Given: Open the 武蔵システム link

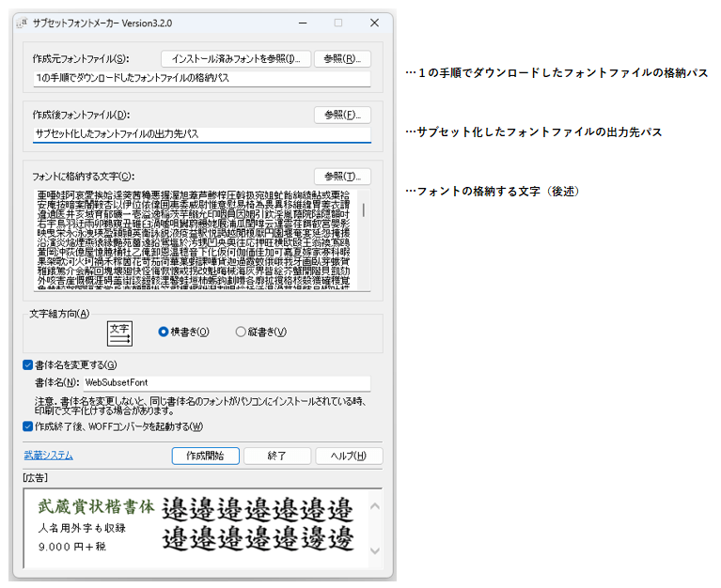Looking at the screenshot, I should (48, 456).
